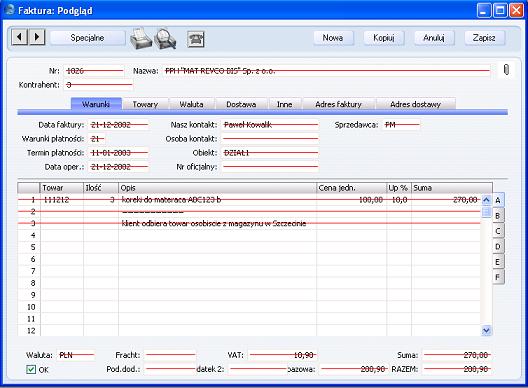The image size is (528, 388).
Task: Show column set E of item grid
Action: (x=498, y=262)
